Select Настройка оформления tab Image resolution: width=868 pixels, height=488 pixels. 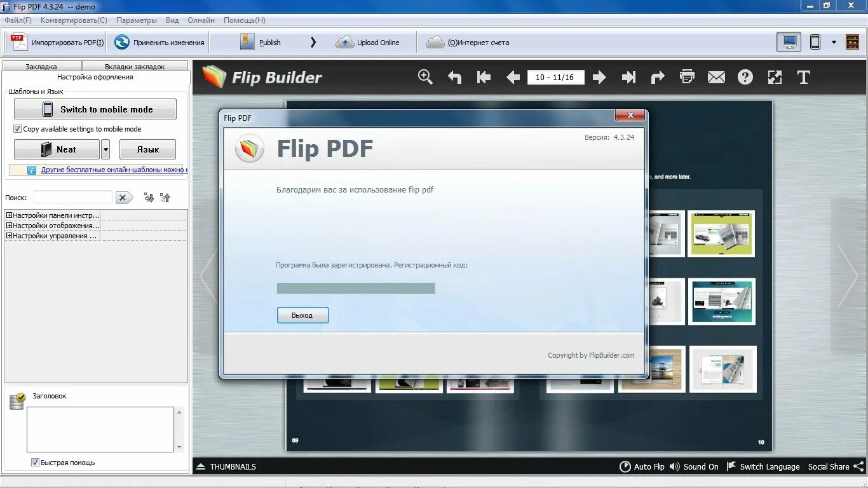[95, 77]
